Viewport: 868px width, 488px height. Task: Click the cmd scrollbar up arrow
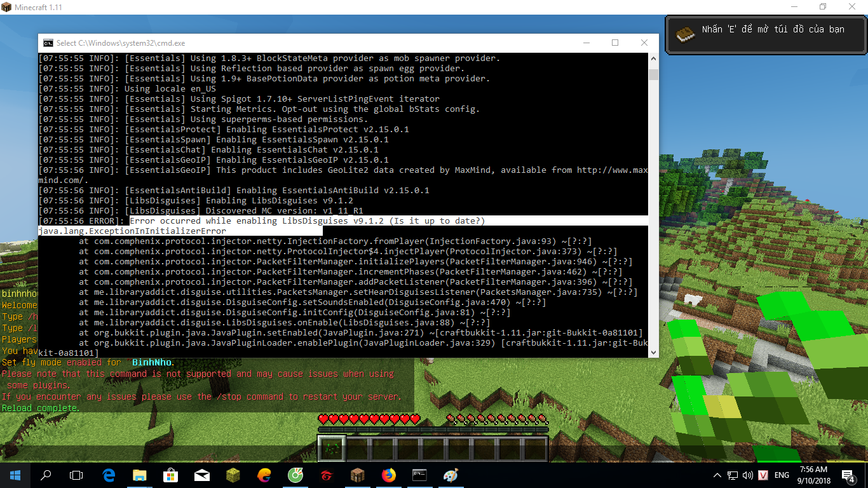click(653, 58)
